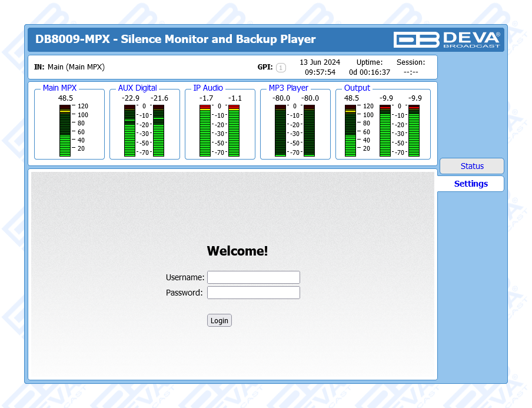532x408 pixels.
Task: Click the GPI 1 indicator
Action: 281,68
